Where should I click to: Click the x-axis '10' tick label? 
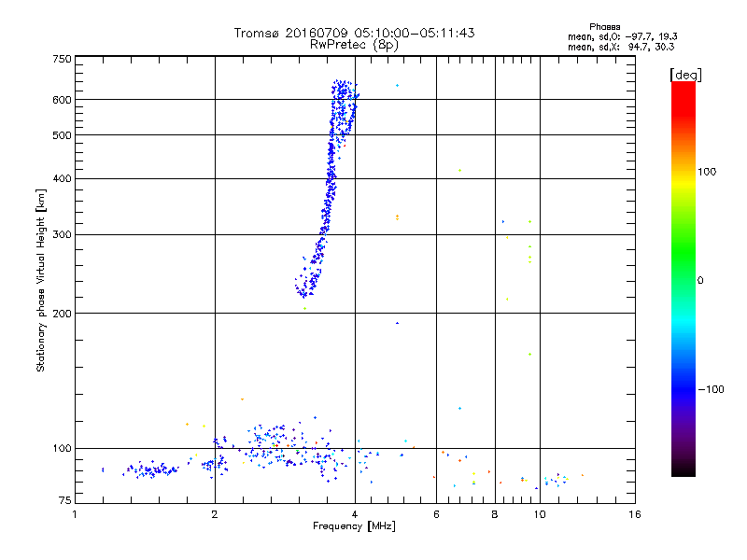pyautogui.click(x=540, y=514)
